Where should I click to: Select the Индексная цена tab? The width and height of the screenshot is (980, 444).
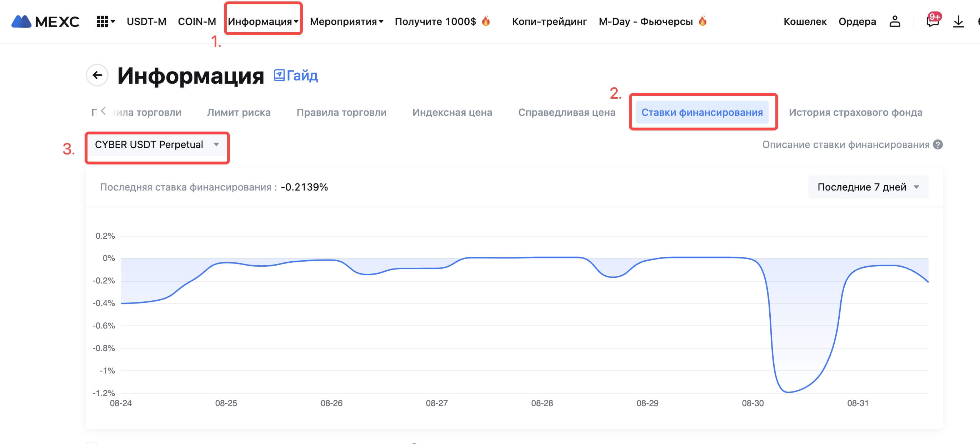coord(452,112)
